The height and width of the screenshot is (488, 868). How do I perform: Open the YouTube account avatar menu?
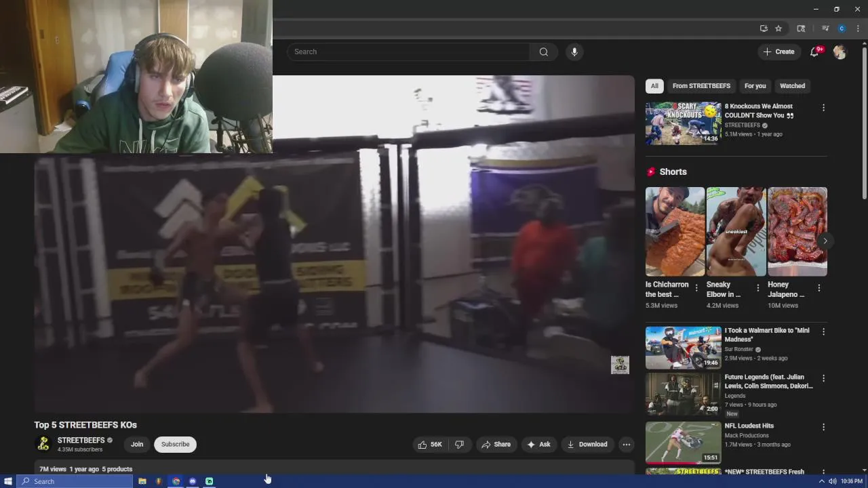(x=840, y=52)
